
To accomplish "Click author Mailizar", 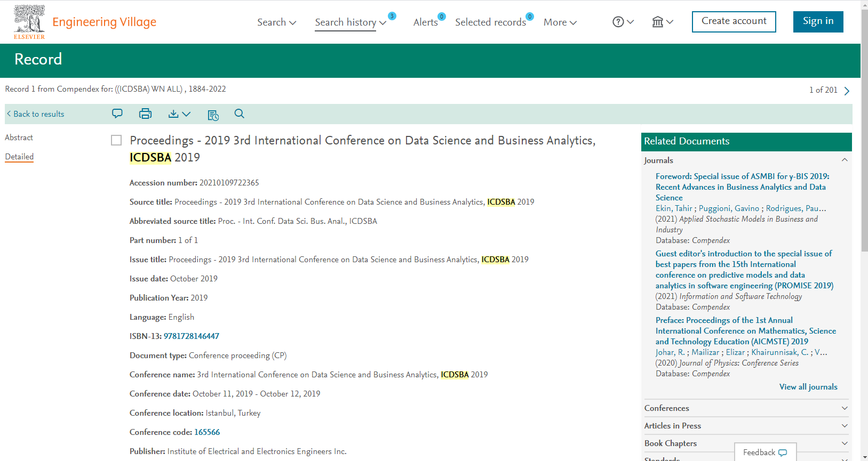I will pyautogui.click(x=705, y=352).
